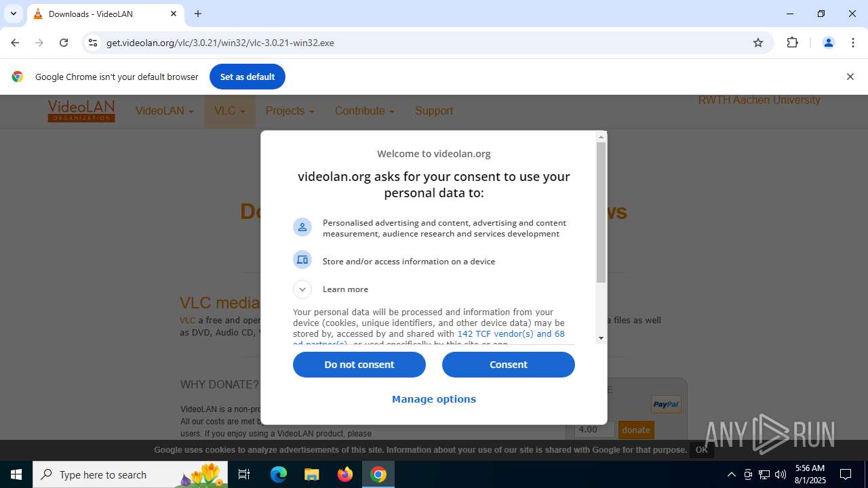The image size is (868, 488).
Task: Open the Windows Start menu
Action: click(x=16, y=475)
